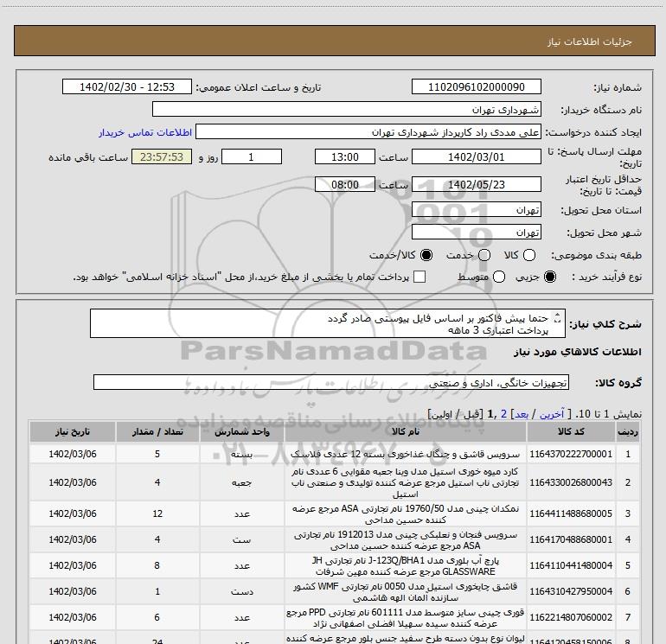Screen dimensions: 666x644
Task: Click the سرویس قاشق و چنگال item name
Action: coord(405,454)
